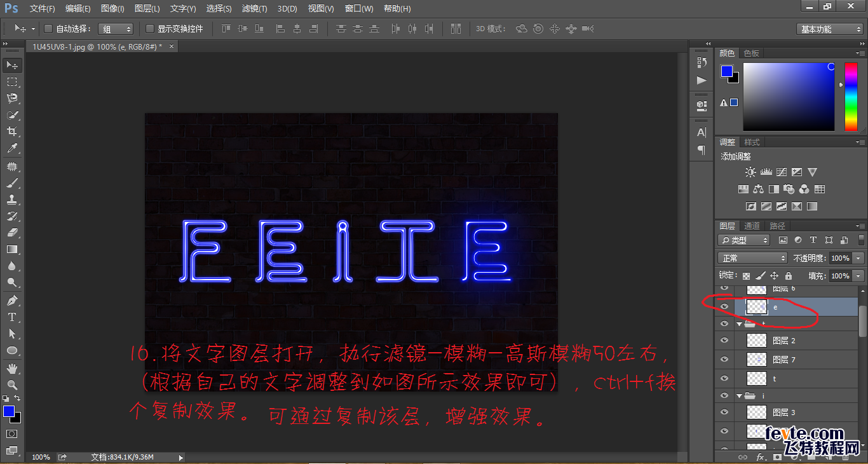This screenshot has width=868, height=464.
Task: Open the 基本功能 workspace dropdown
Action: tap(830, 29)
